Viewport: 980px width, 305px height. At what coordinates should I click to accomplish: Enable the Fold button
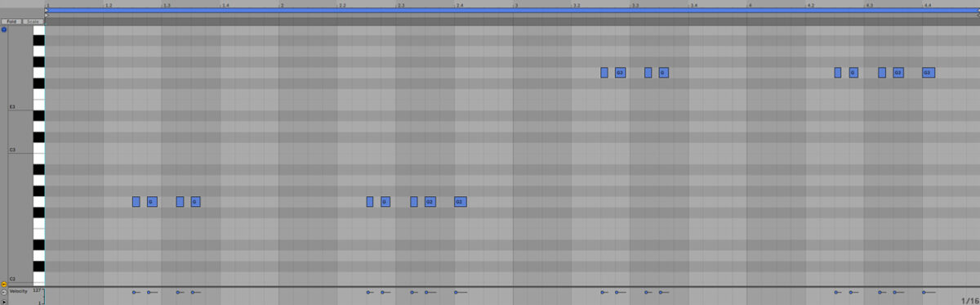coord(11,21)
